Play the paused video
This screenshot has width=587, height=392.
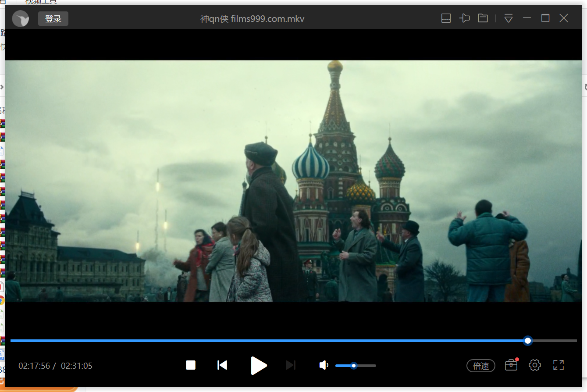[259, 365]
